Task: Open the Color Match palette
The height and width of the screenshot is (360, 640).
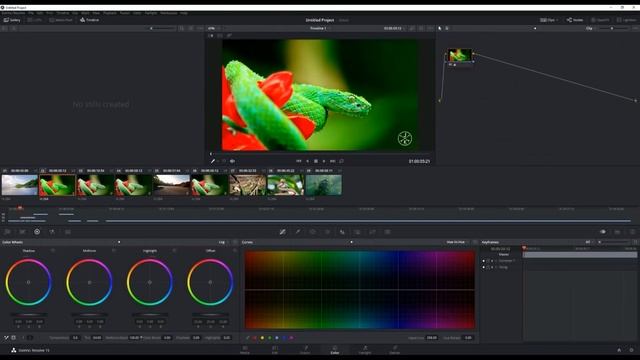Action: coord(22,232)
